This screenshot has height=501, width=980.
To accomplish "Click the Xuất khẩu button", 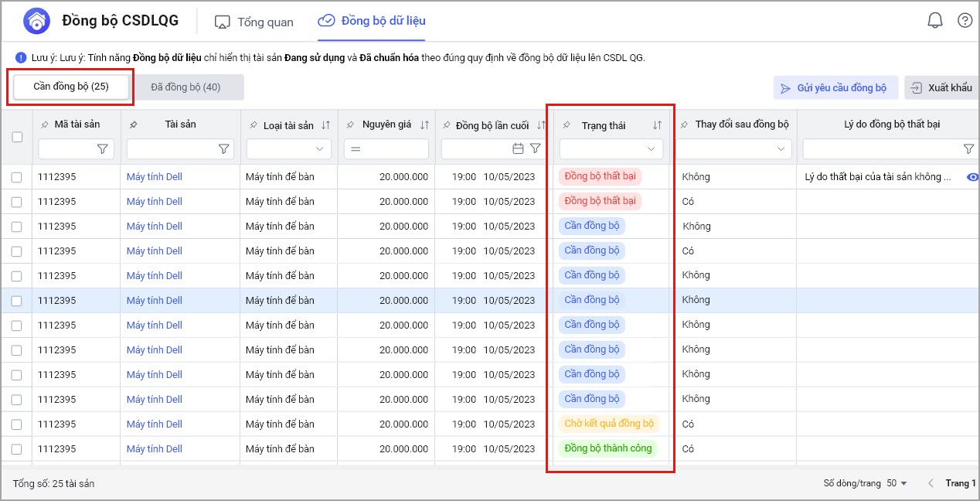I will (941, 88).
